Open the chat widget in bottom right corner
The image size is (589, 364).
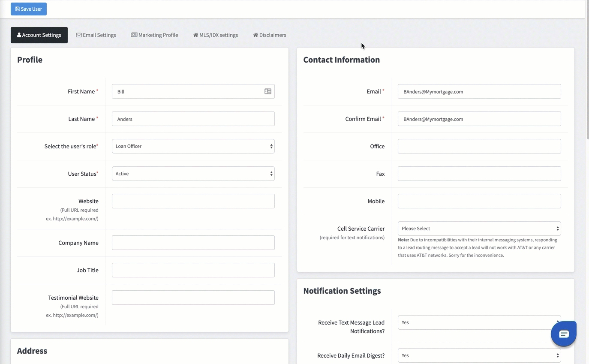coord(564,334)
